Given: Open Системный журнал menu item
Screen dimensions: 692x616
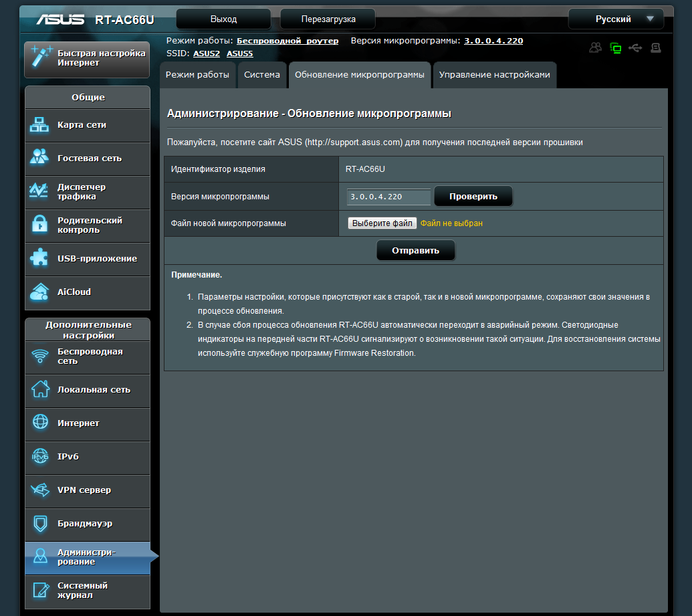Looking at the screenshot, I should [88, 591].
